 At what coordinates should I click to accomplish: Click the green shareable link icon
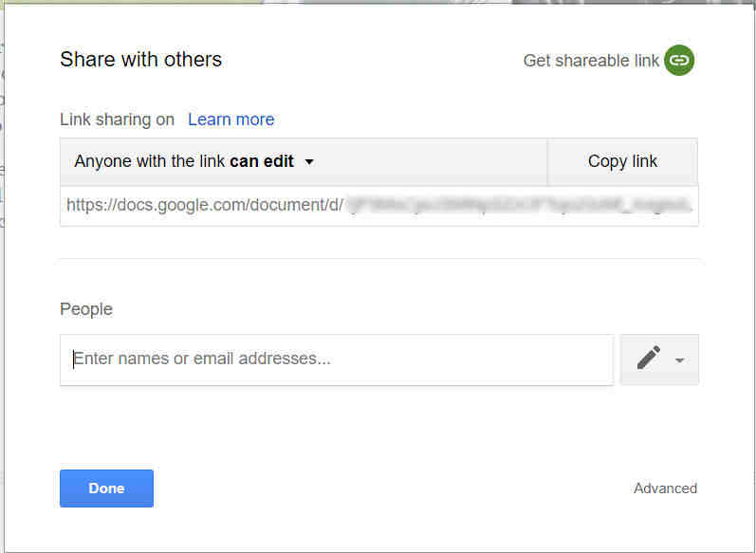(679, 61)
